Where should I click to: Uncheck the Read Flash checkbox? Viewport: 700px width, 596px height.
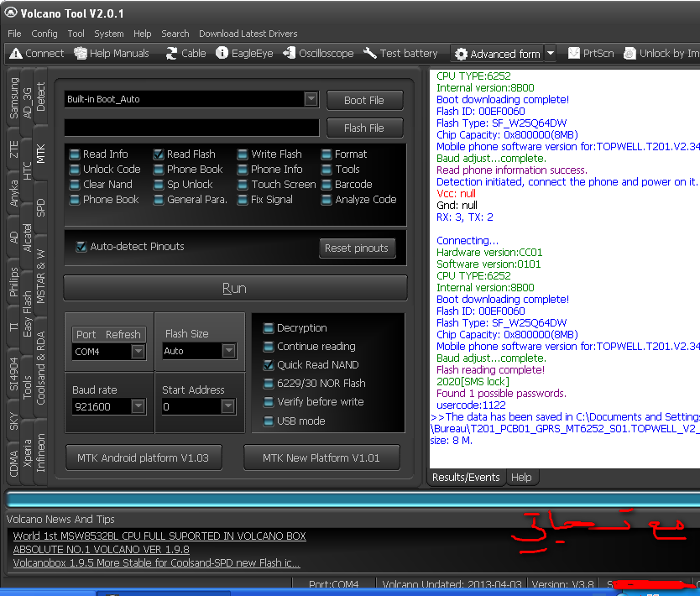coord(159,154)
